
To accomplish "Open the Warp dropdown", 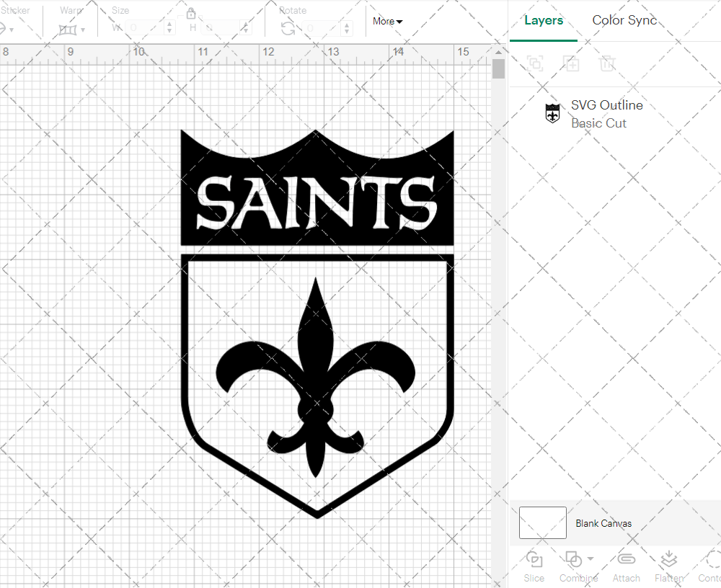I will (x=73, y=30).
